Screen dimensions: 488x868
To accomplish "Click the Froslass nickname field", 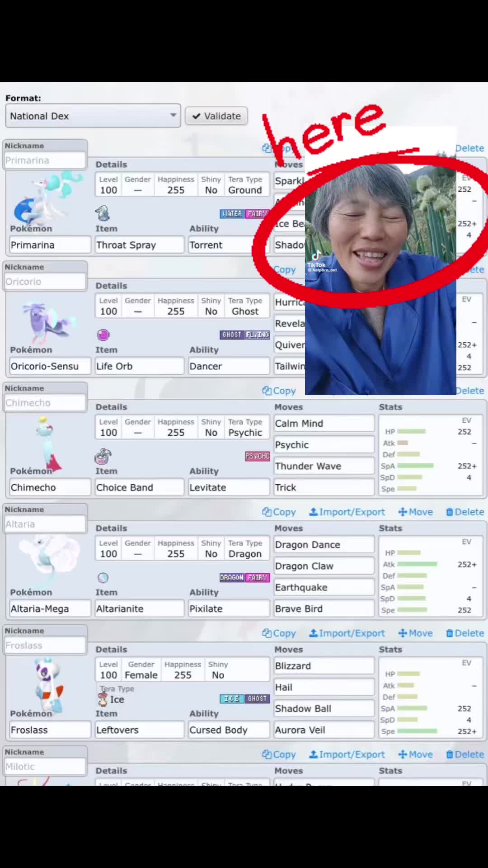I will pyautogui.click(x=45, y=645).
